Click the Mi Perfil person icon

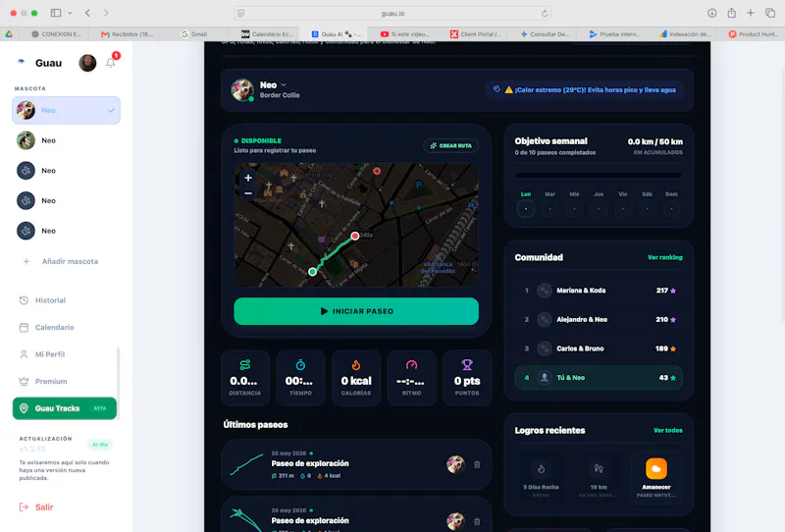(24, 354)
